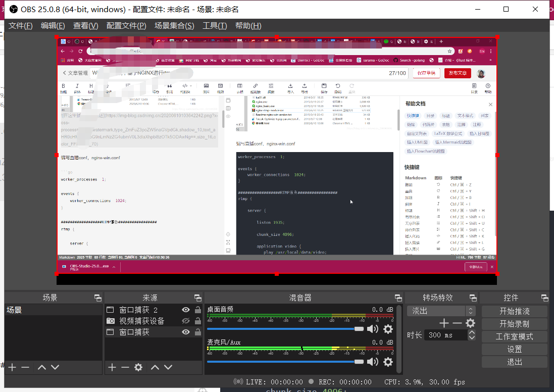Viewport: 554px width, 392px height.
Task: Click LIVE: 00:00:00 status
Action: 274,382
